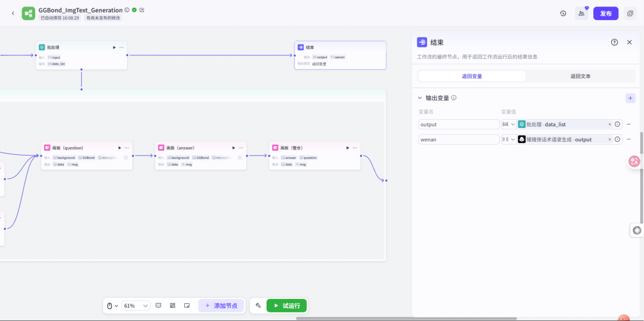This screenshot has height=321, width=644.
Task: Open type dropdown for output variable
Action: pyautogui.click(x=509, y=124)
